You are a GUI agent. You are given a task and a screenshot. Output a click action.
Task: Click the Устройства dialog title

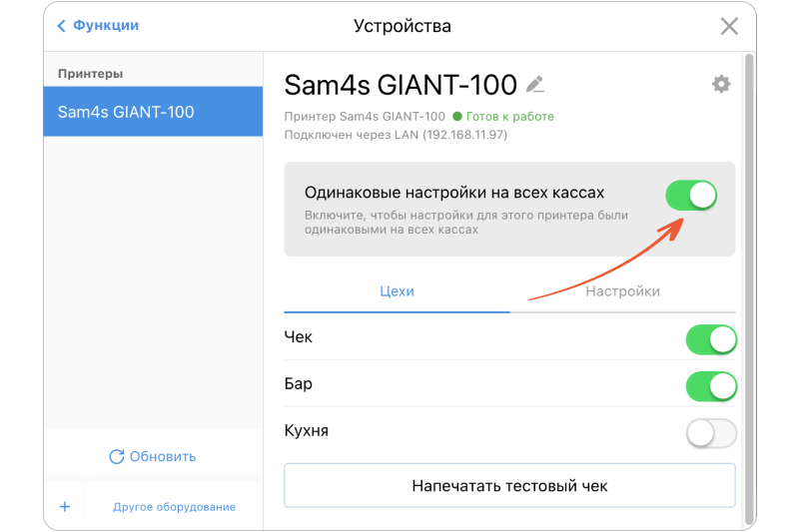click(402, 26)
